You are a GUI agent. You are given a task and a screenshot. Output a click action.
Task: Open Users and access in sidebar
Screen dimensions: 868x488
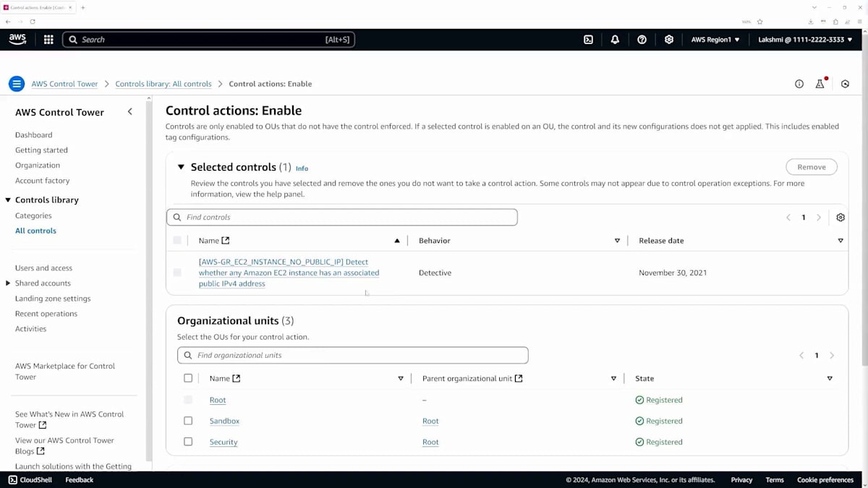(44, 268)
